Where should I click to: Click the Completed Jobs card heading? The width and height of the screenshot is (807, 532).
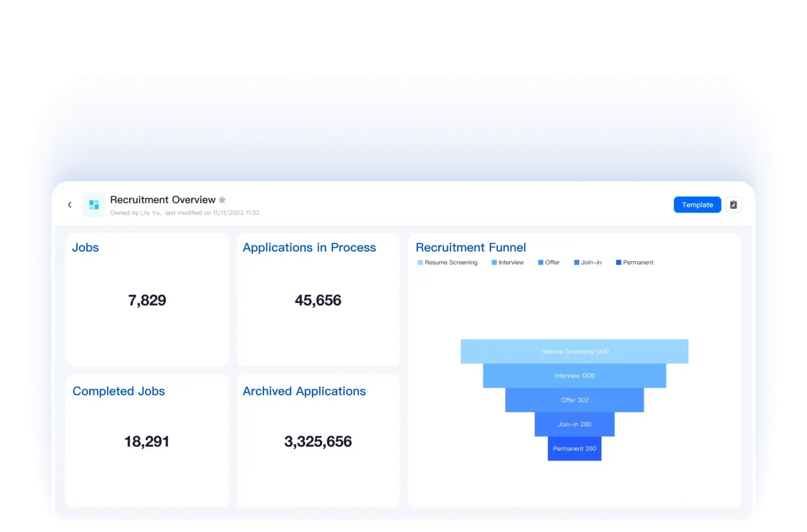click(119, 391)
